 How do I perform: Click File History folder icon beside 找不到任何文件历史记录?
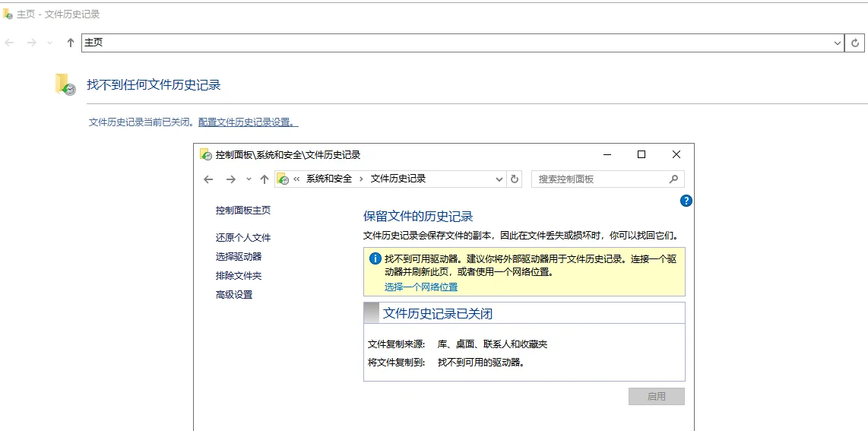click(x=65, y=84)
